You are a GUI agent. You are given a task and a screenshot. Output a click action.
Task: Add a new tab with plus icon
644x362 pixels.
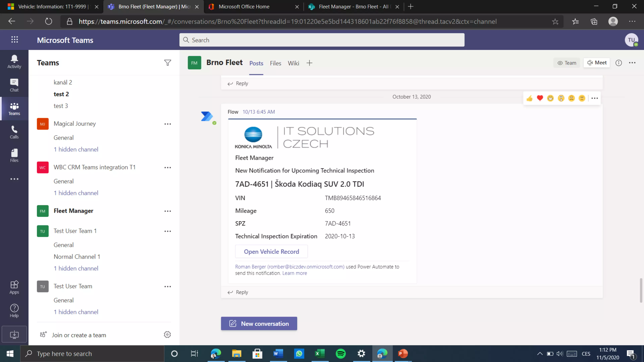pos(309,63)
